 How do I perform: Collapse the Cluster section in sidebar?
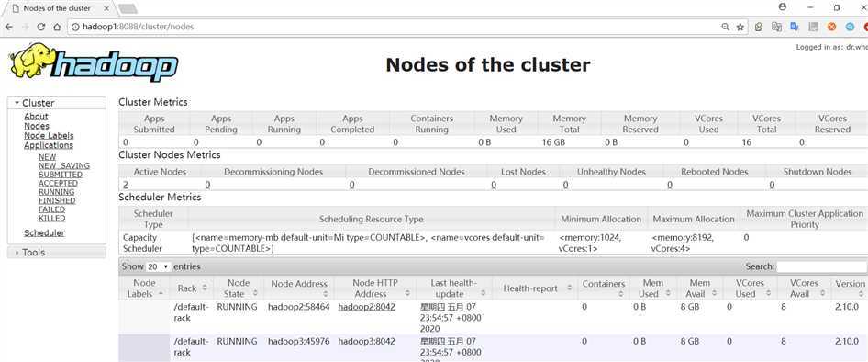(x=57, y=103)
